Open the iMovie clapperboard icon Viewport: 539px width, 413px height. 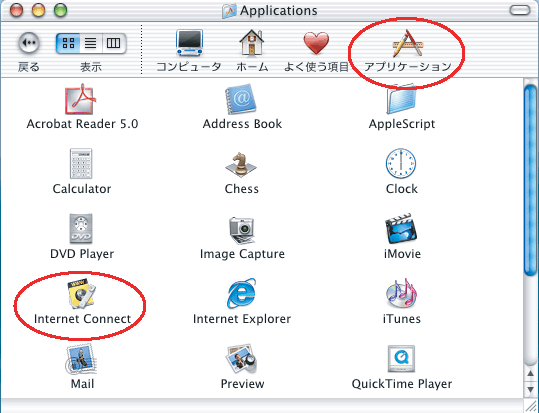tap(401, 228)
